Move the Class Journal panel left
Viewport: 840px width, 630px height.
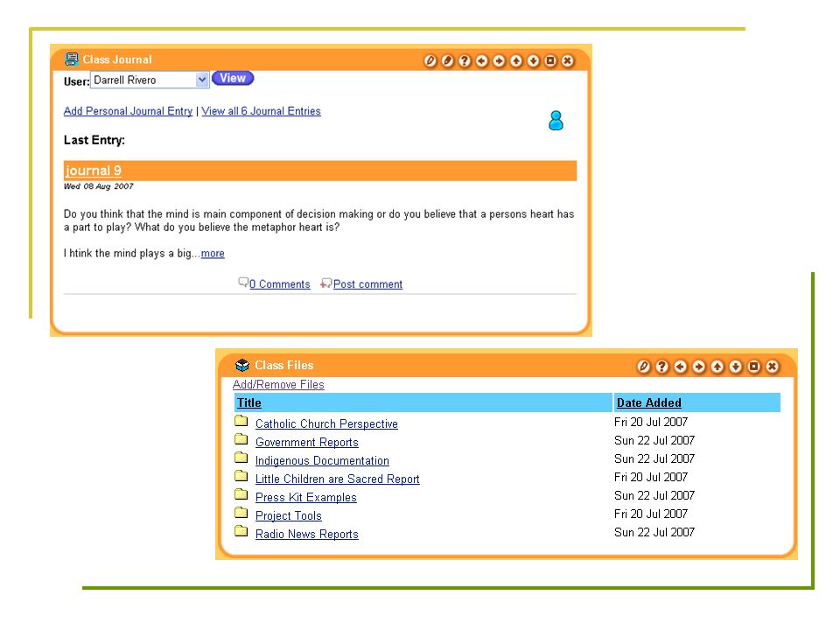[481, 61]
